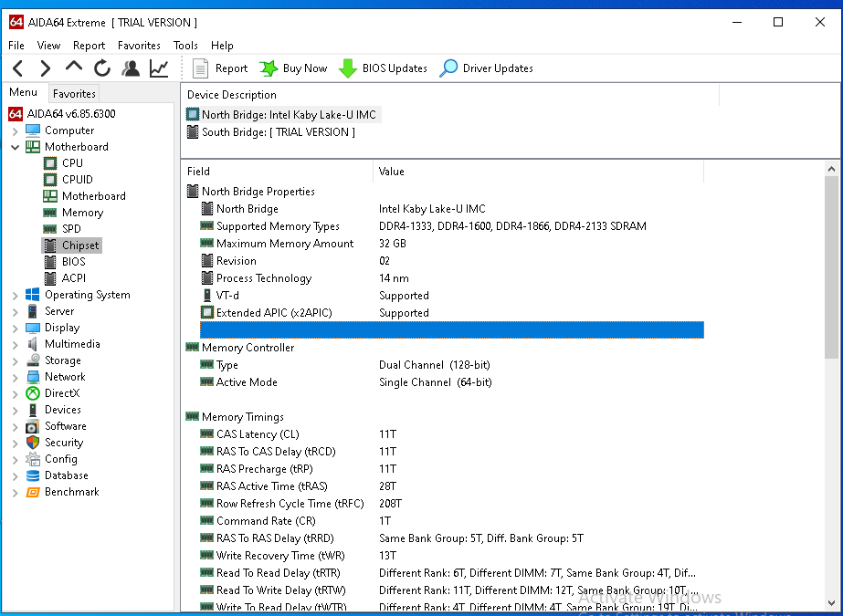The width and height of the screenshot is (843, 616).
Task: Open the View menu
Action: pos(48,46)
